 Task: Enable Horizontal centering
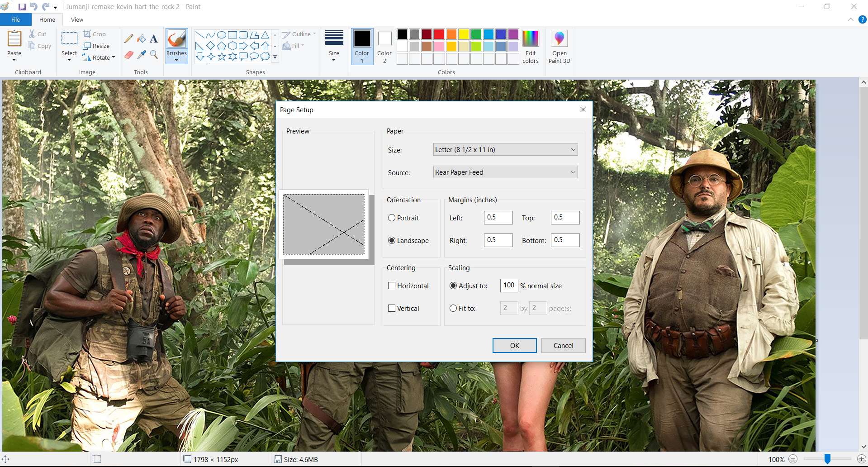tap(392, 286)
